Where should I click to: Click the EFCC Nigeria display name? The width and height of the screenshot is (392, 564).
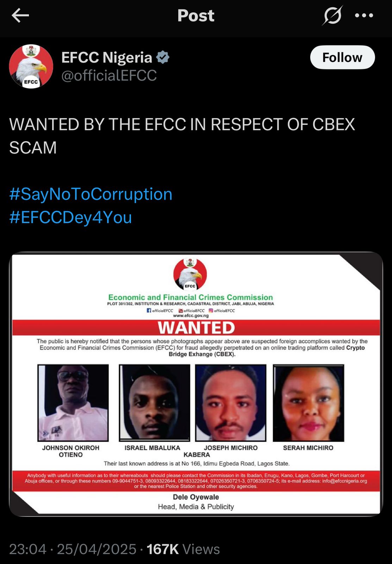click(x=107, y=57)
